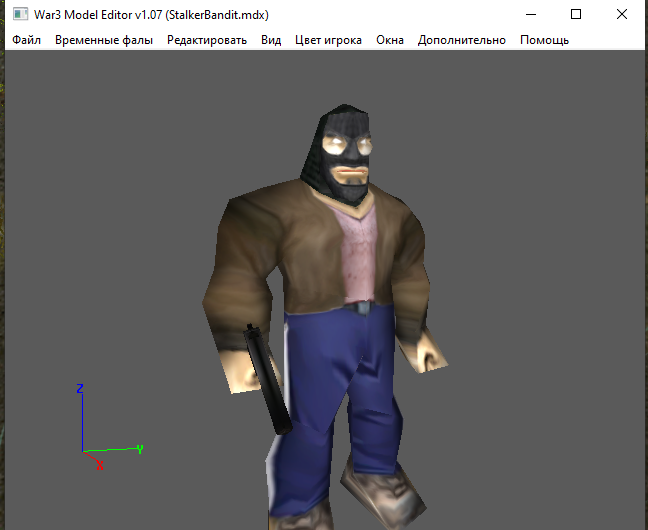Open the Окна menu
This screenshot has height=530, width=648.
pyautogui.click(x=390, y=40)
